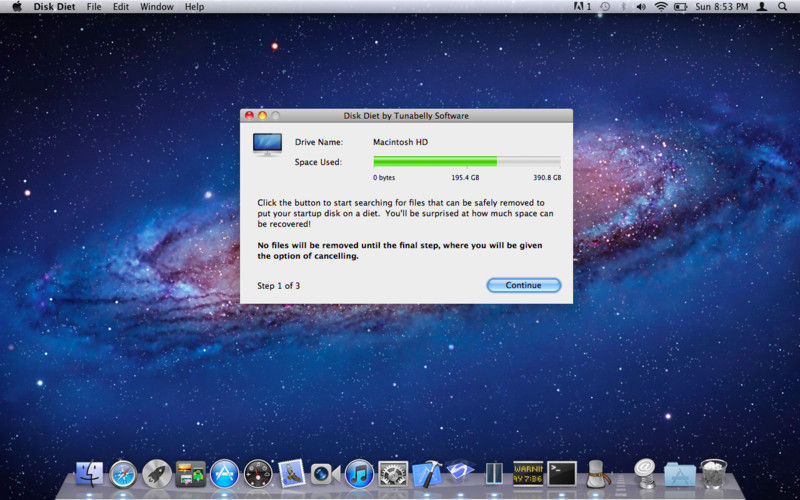This screenshot has height=500, width=800.
Task: Open the Edit menu
Action: [121, 7]
